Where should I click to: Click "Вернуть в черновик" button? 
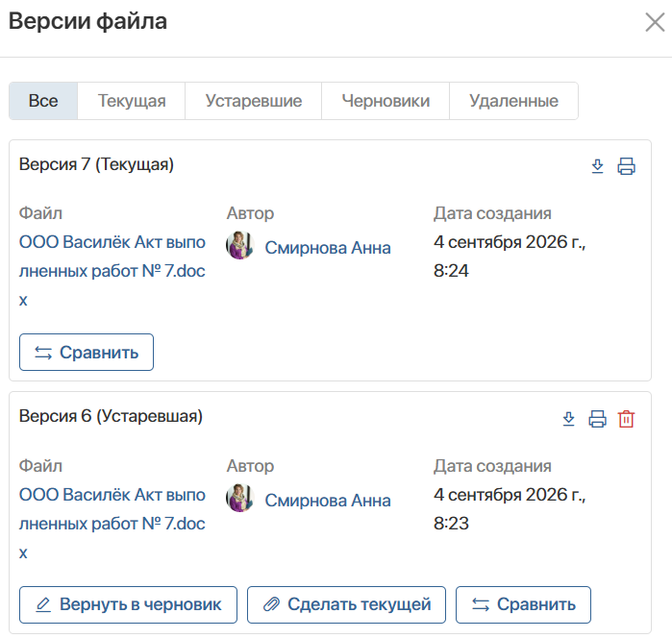[x=128, y=604]
